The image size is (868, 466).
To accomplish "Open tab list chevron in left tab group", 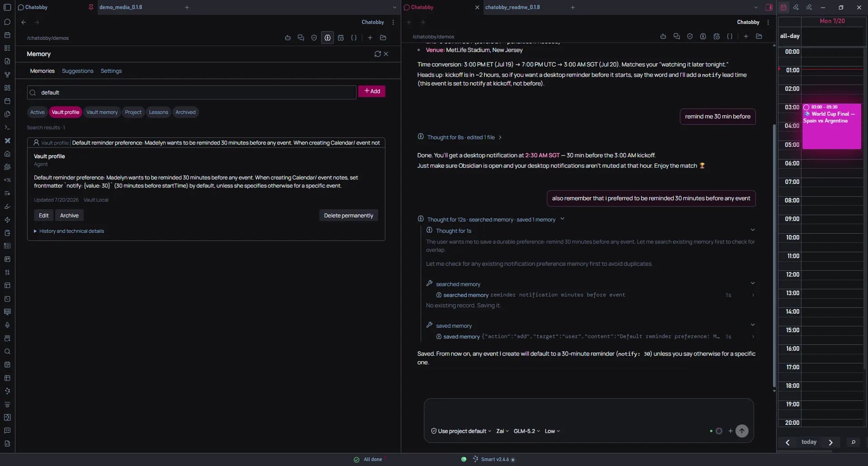I will [x=394, y=7].
